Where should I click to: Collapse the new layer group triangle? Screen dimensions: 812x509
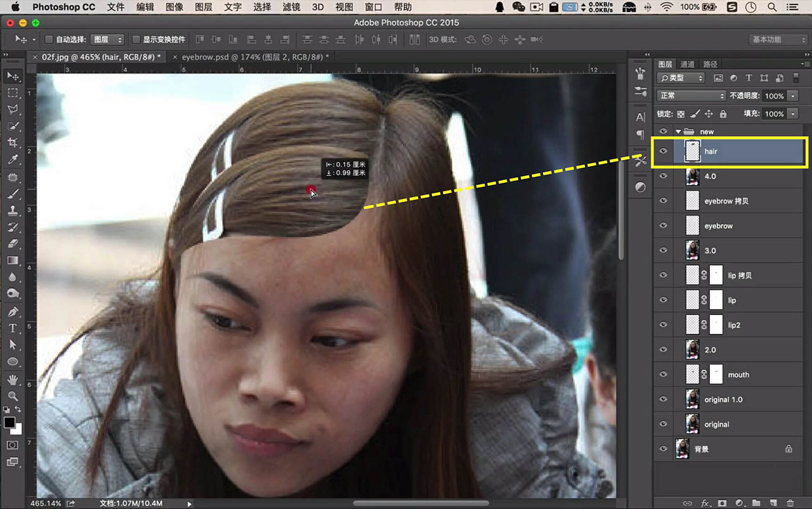coord(678,132)
